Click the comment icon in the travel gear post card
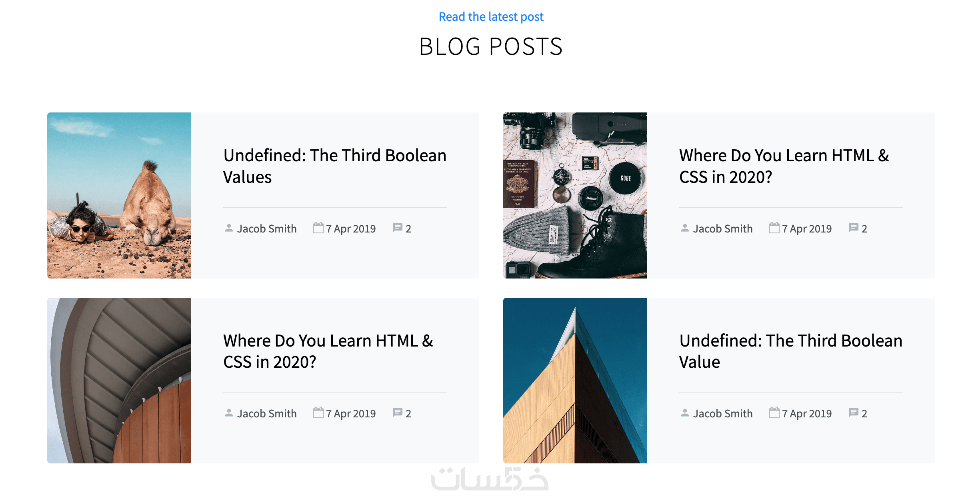The width and height of the screenshot is (980, 501). coord(853,228)
